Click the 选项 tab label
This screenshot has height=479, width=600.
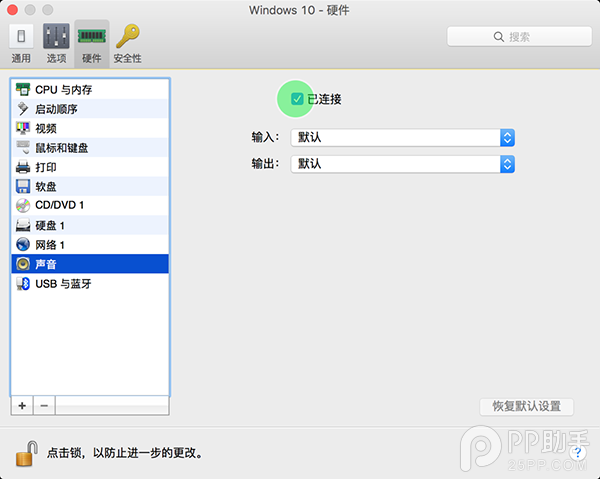click(x=57, y=58)
